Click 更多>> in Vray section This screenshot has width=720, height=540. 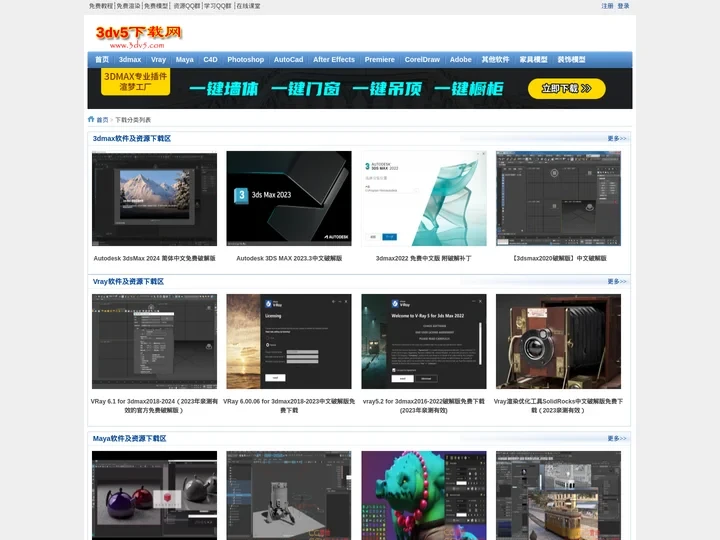point(617,281)
